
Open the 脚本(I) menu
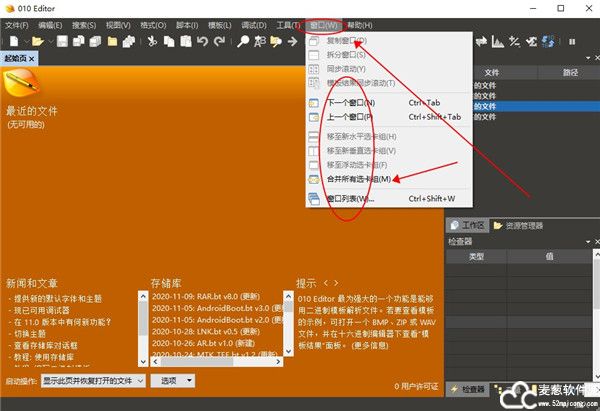click(187, 25)
